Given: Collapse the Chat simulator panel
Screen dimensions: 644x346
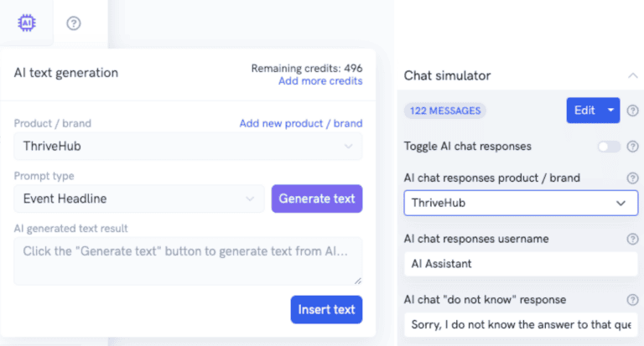Looking at the screenshot, I should pyautogui.click(x=632, y=75).
